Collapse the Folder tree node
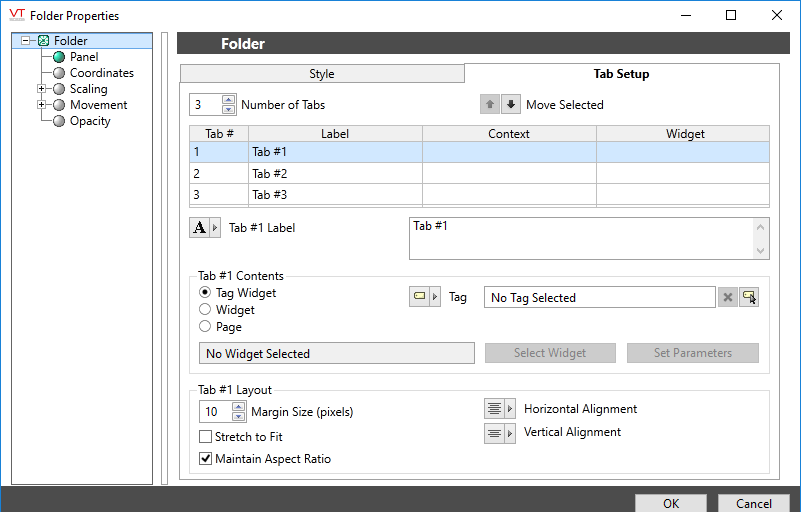Viewport: 801px width, 512px height. pos(25,41)
